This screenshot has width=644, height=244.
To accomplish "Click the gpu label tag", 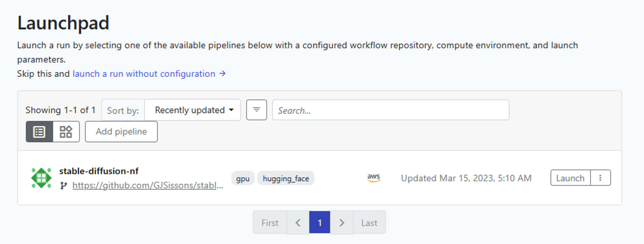I will pos(243,178).
